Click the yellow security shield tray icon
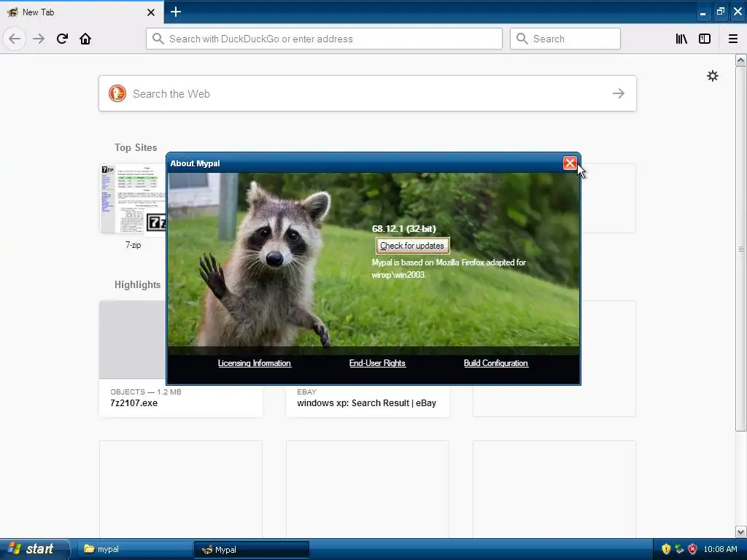 [666, 549]
